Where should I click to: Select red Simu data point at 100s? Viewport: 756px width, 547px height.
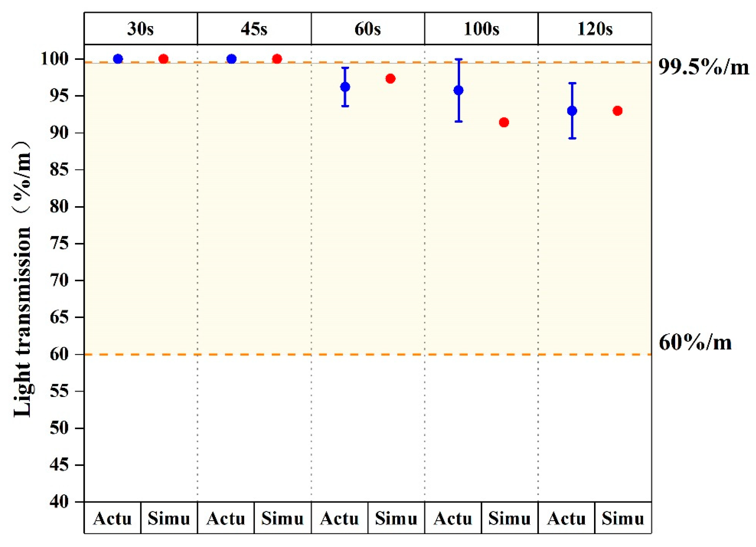coord(504,122)
